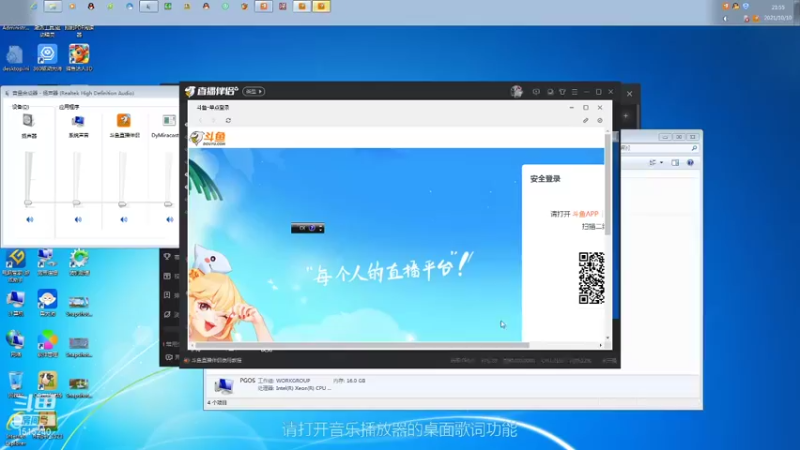Select the desktop.ini file on desktop
Image resolution: width=800 pixels, height=450 pixels.
tap(15, 58)
